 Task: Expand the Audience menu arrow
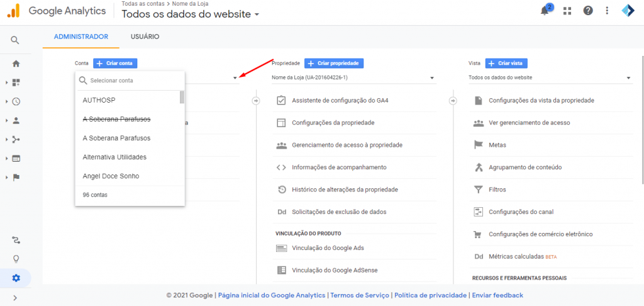[x=6, y=120]
